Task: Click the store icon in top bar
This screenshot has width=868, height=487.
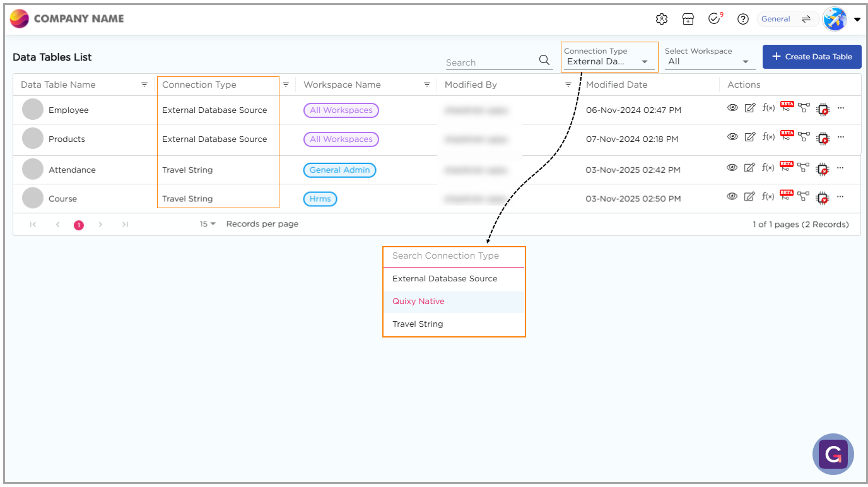Action: point(688,19)
